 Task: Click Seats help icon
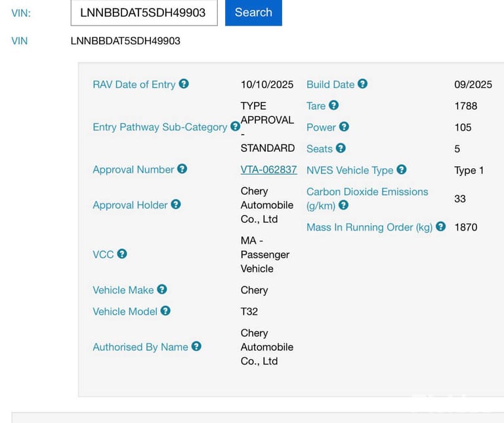(x=341, y=148)
